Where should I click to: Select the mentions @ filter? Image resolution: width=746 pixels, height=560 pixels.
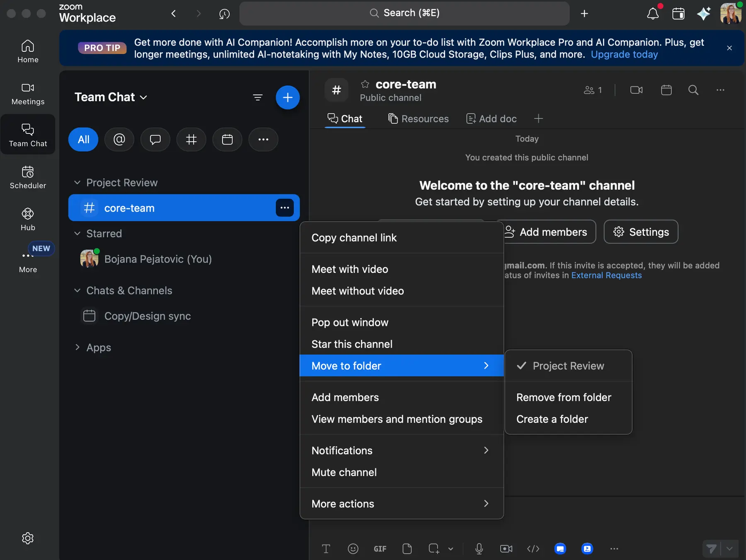[119, 140]
